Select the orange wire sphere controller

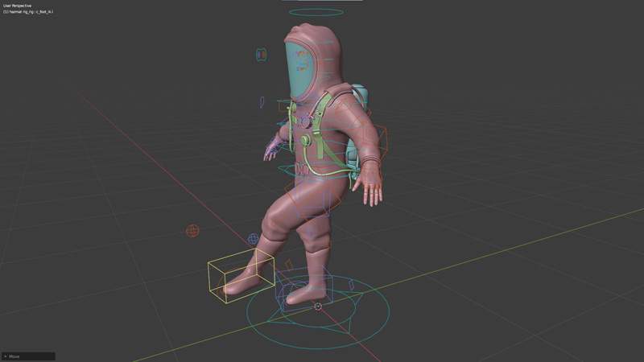click(192, 231)
